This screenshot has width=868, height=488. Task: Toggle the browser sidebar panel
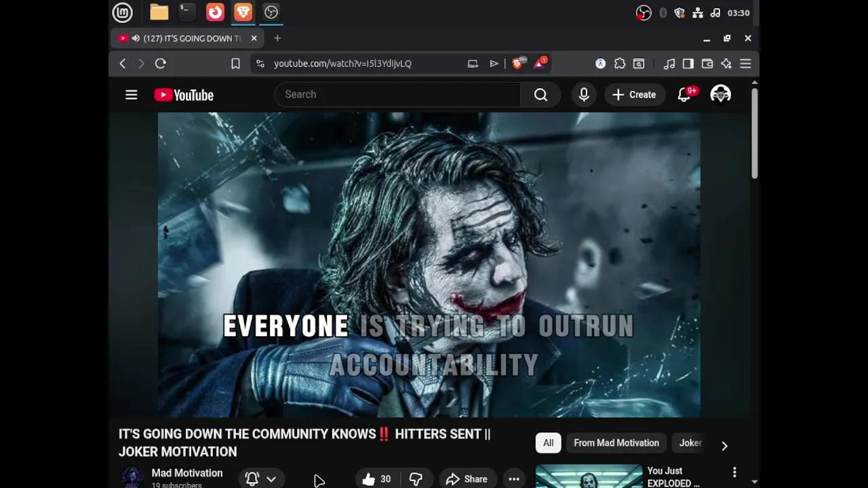(688, 64)
